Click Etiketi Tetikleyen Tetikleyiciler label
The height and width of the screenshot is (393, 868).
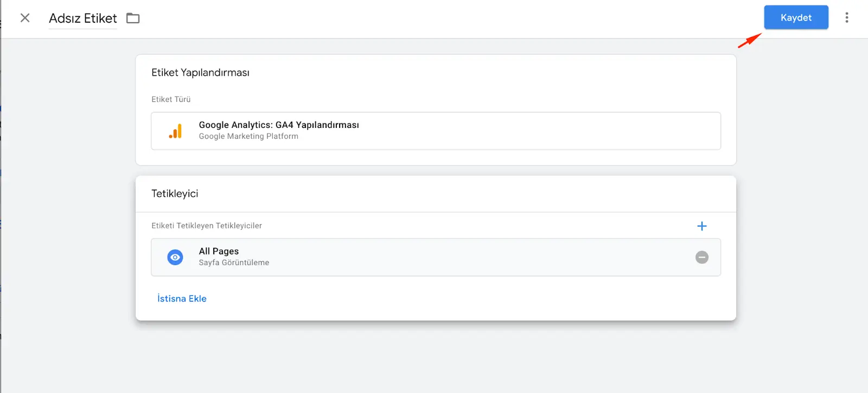(207, 226)
